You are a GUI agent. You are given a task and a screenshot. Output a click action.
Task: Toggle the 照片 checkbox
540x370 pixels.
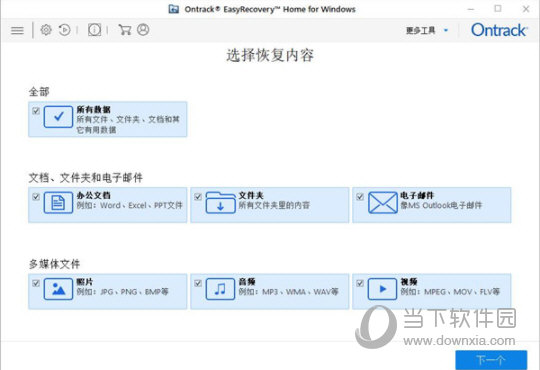tap(36, 283)
